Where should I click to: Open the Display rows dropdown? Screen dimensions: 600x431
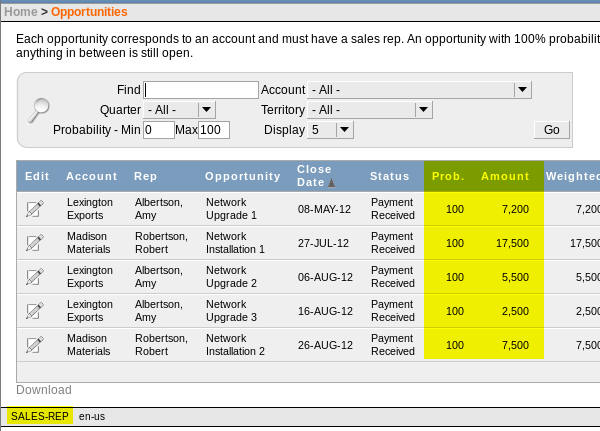(330, 130)
